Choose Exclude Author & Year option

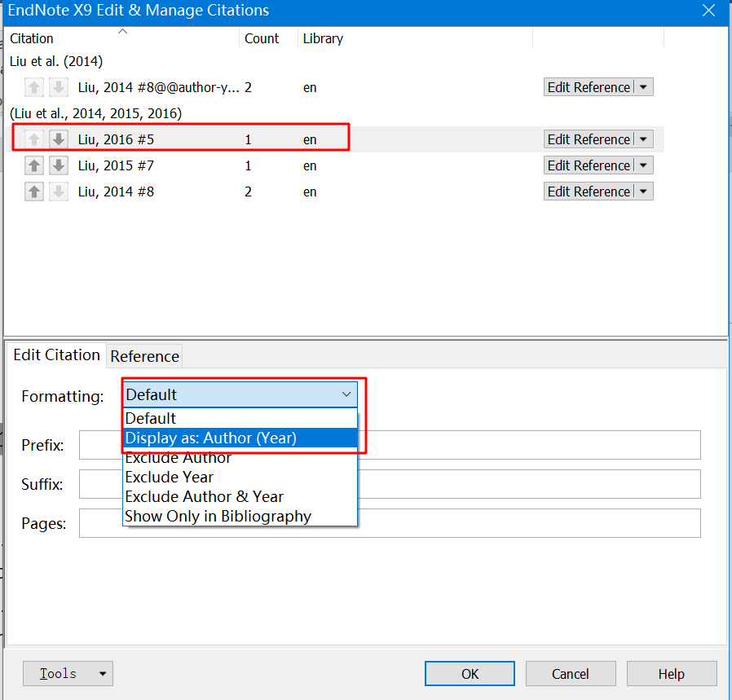pos(240,496)
